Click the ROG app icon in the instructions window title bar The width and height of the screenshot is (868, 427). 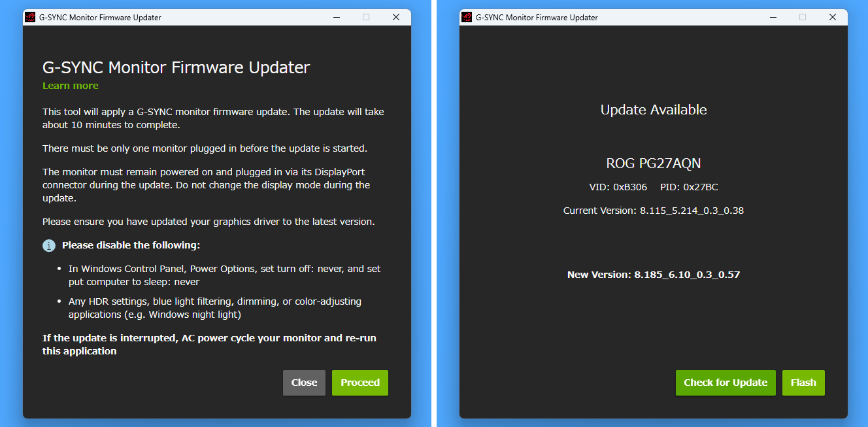pos(30,18)
